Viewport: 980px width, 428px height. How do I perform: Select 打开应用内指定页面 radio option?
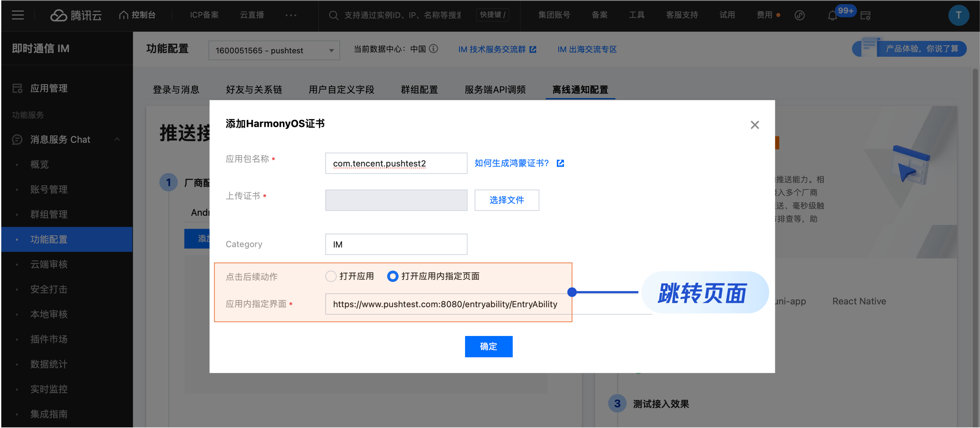(392, 276)
